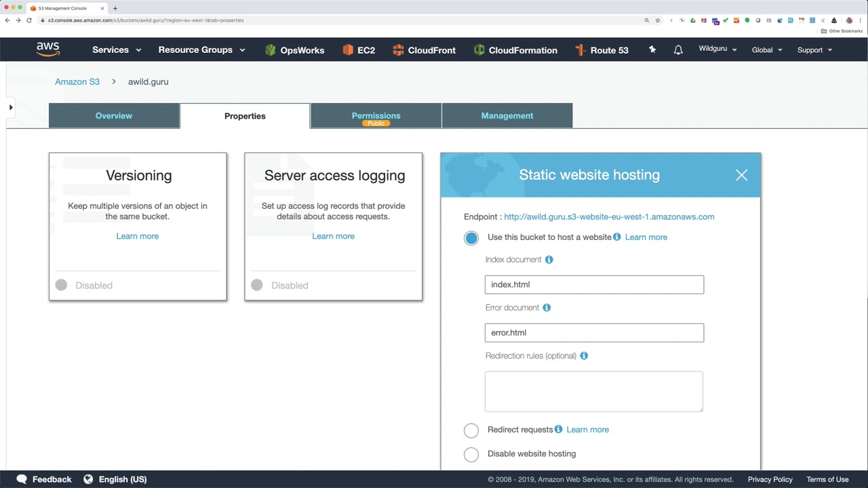Expand the left sidebar arrow

click(11, 107)
